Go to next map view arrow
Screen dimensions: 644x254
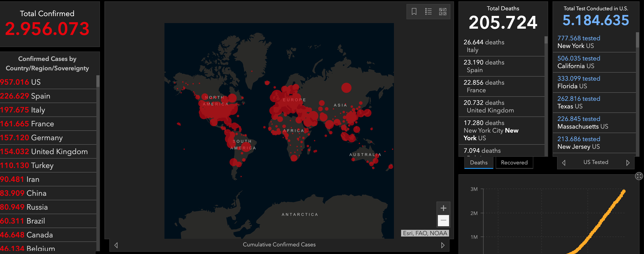click(443, 245)
